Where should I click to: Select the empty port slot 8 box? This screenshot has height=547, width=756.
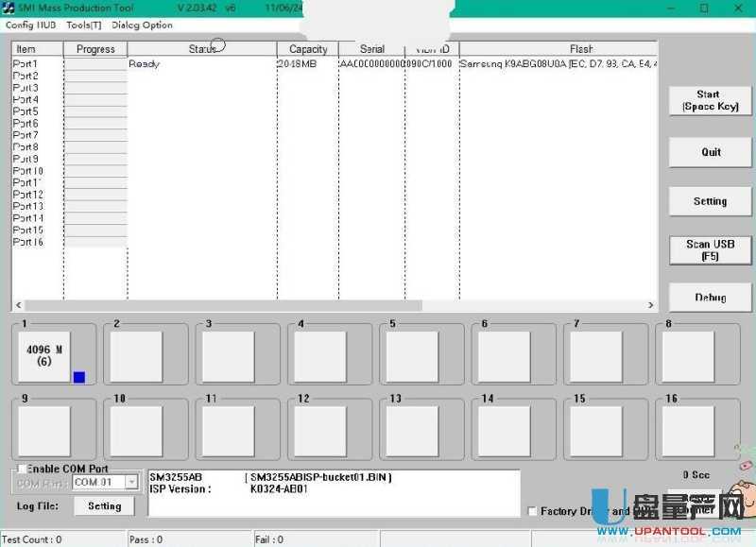coord(688,356)
